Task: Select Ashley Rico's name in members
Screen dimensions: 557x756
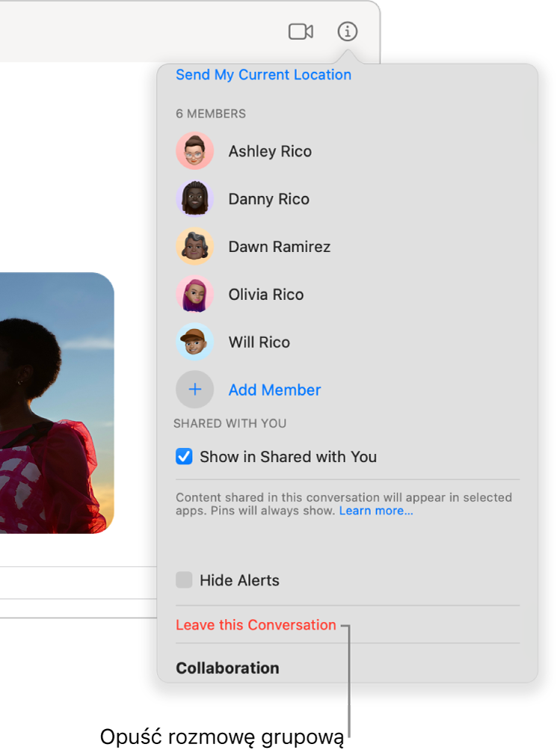Action: tap(270, 151)
